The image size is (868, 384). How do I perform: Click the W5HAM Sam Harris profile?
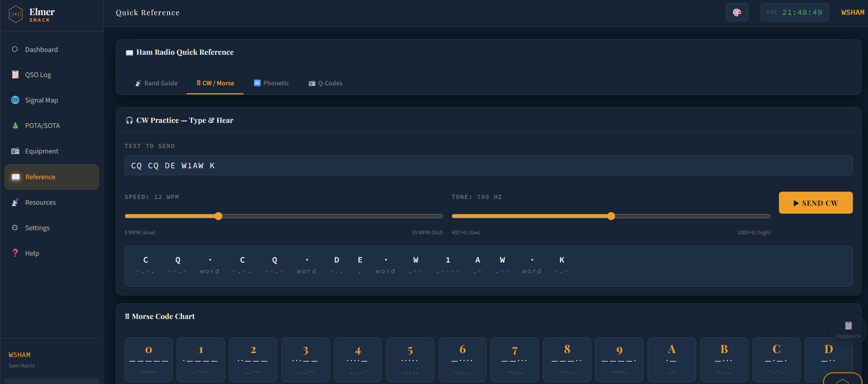(x=21, y=360)
